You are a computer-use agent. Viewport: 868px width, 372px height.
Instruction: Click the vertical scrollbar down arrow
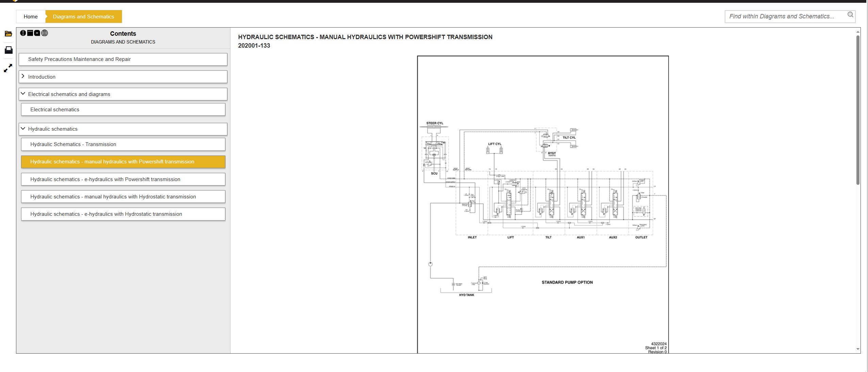click(857, 349)
